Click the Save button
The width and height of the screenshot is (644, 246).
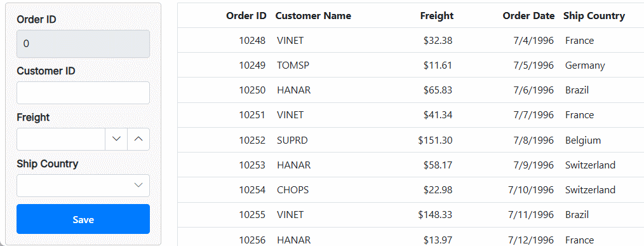(x=83, y=219)
